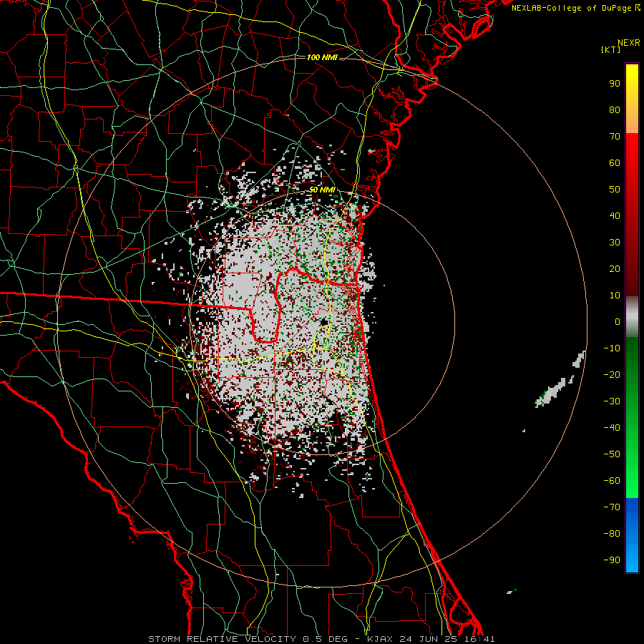Viewport: 644px width, 644px height.
Task: Click the offshore gray echo streak on the 100 NMI ring
Action: point(579,359)
